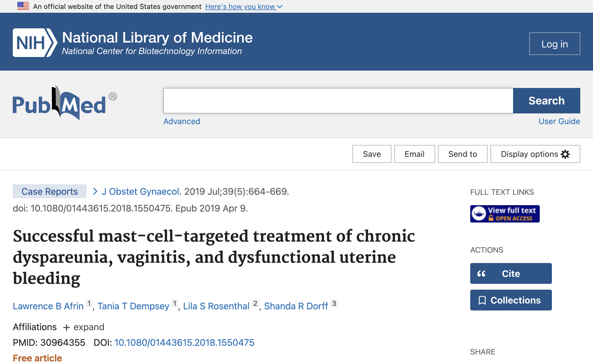Click the Epub 2019 Apr 9 doi line
This screenshot has height=364, width=593.
[x=130, y=208]
